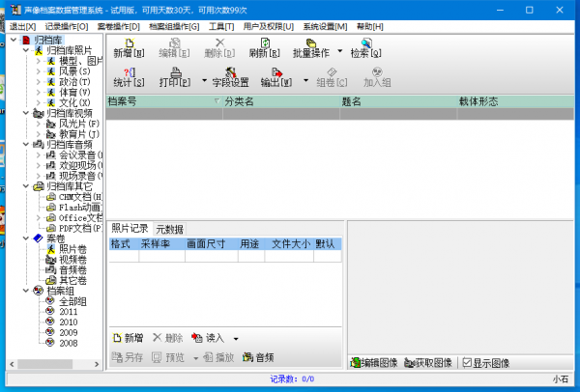The width and height of the screenshot is (580, 392).
Task: Click 另存 save-as button
Action: pyautogui.click(x=128, y=357)
